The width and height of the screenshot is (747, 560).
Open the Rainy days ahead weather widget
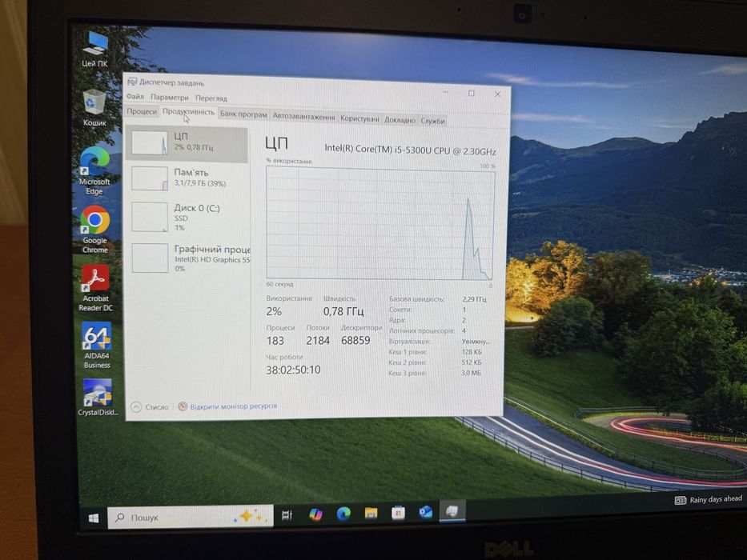click(709, 499)
